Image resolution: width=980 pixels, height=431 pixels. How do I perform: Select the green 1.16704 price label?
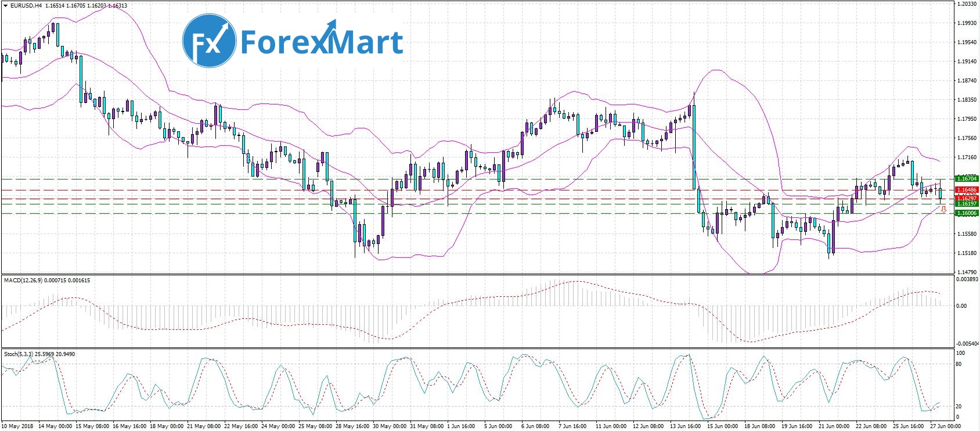(967, 179)
